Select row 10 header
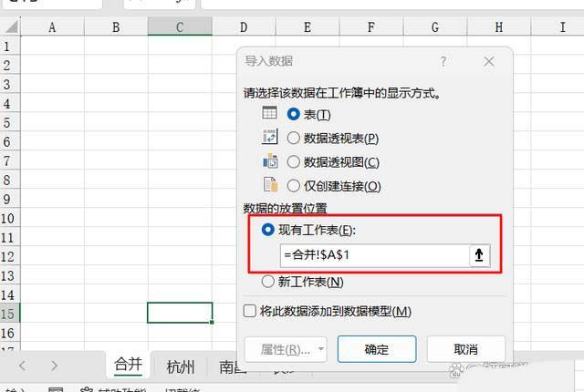The height and width of the screenshot is (392, 584). [x=10, y=218]
